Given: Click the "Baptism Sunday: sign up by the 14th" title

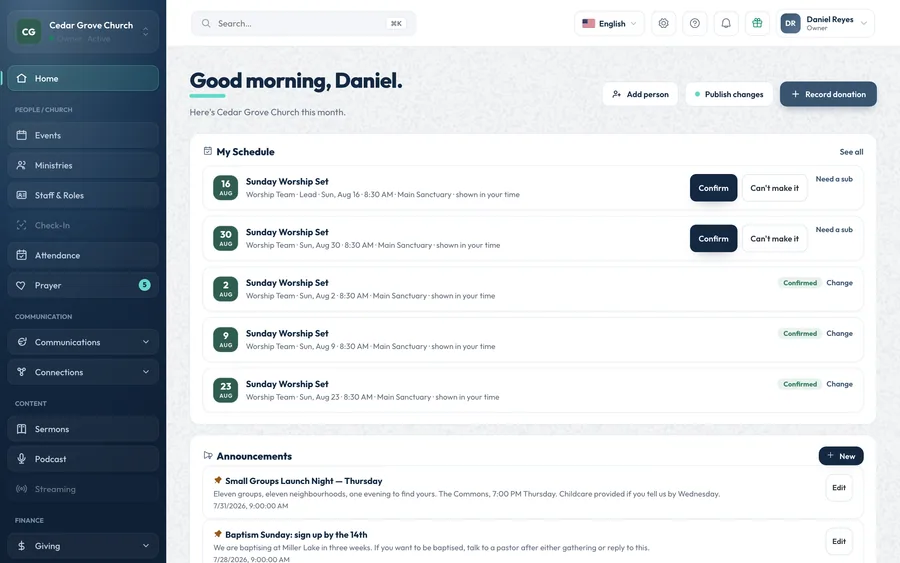Looking at the screenshot, I should coord(296,534).
